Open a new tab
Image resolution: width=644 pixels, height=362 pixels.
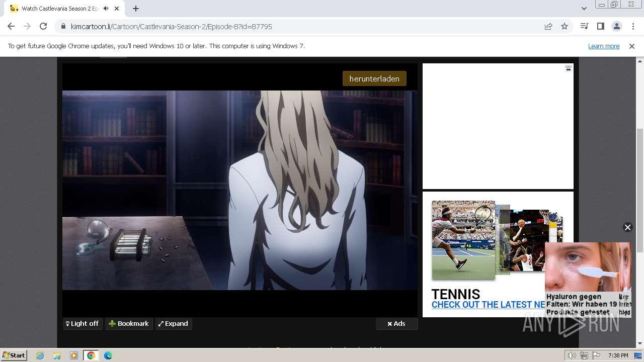[x=136, y=9]
